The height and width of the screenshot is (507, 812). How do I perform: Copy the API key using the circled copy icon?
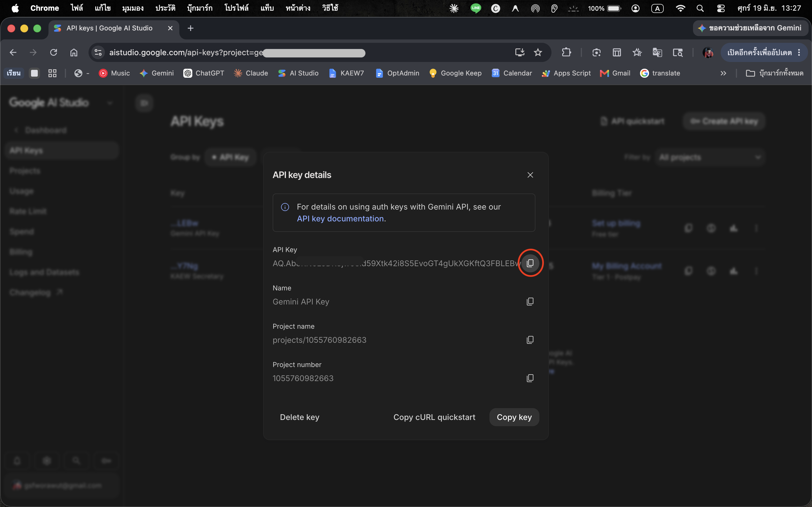[x=530, y=263]
